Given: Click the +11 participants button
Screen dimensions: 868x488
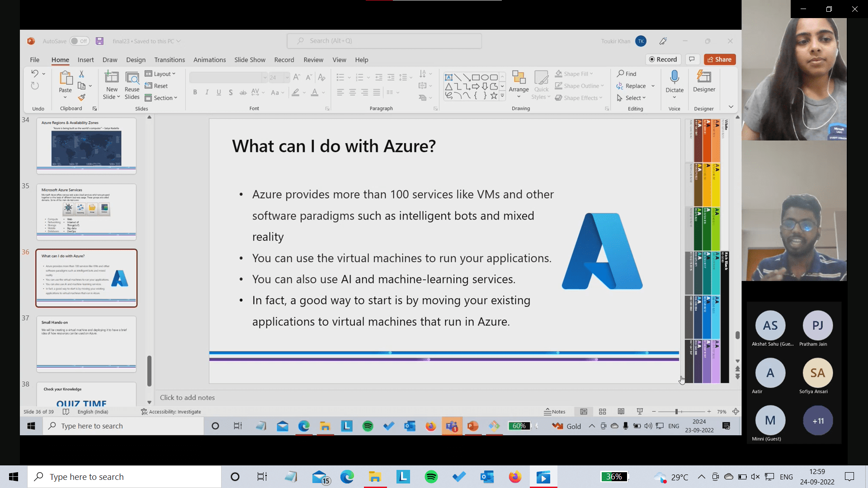Looking at the screenshot, I should pyautogui.click(x=818, y=421).
